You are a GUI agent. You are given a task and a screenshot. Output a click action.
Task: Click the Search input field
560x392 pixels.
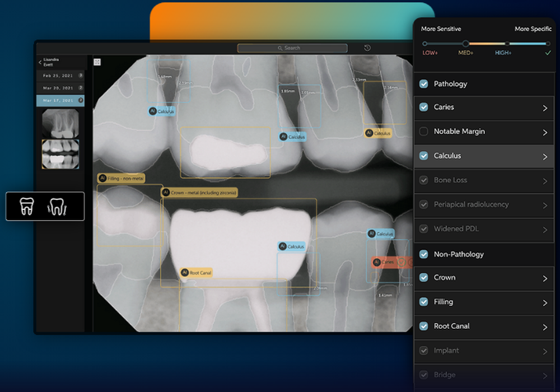click(x=292, y=48)
